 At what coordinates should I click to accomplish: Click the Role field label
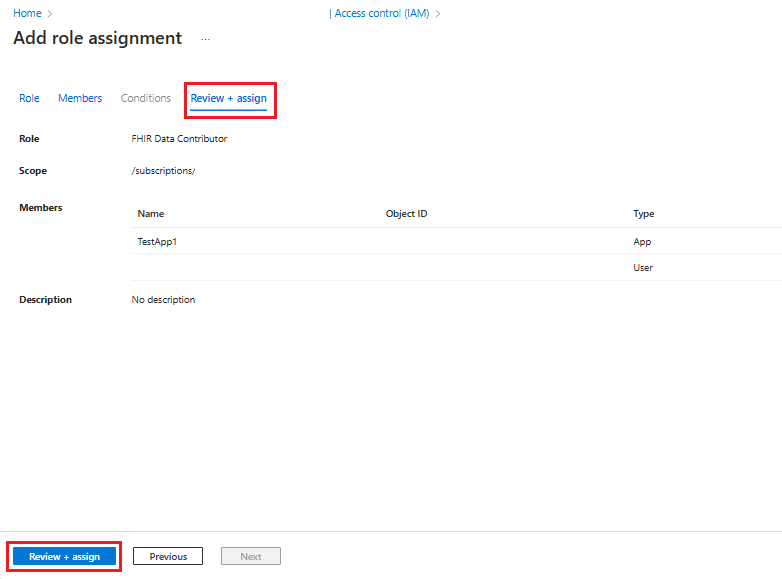coord(29,139)
